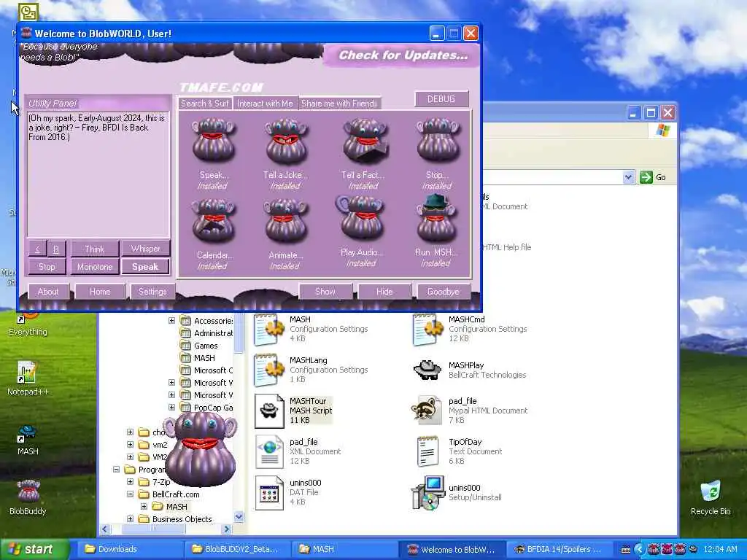The height and width of the screenshot is (560, 747).
Task: Collapse the Program Files folder node
Action: click(116, 470)
